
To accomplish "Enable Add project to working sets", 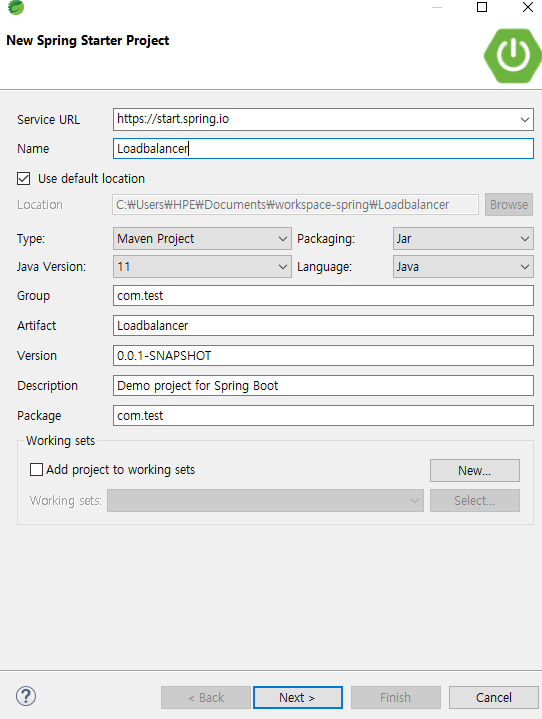I will [36, 470].
